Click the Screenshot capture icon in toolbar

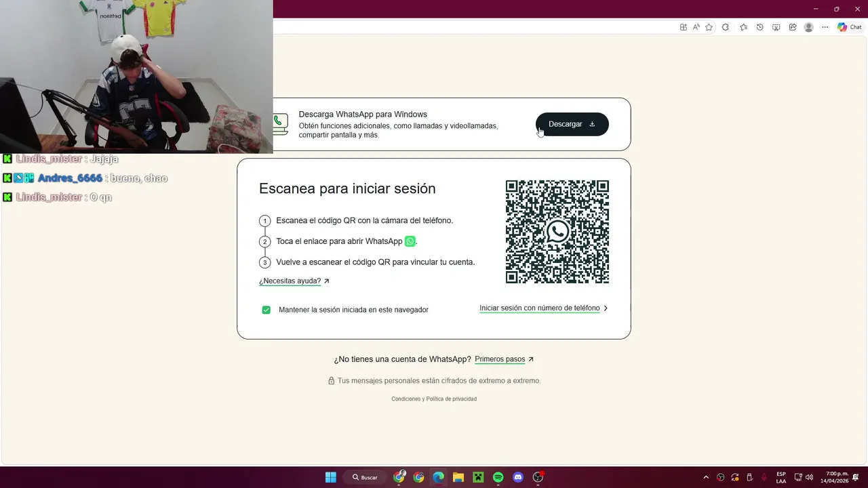pos(776,27)
